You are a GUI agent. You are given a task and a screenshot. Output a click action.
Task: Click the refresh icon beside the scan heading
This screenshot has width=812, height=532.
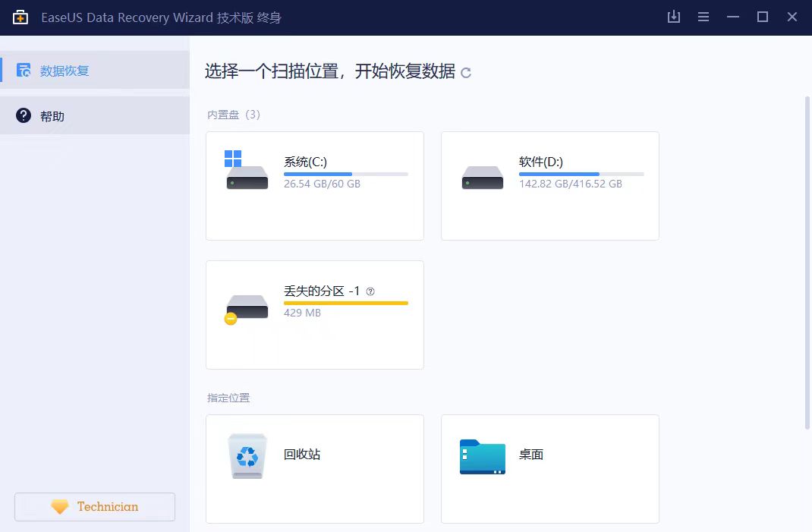pyautogui.click(x=466, y=73)
